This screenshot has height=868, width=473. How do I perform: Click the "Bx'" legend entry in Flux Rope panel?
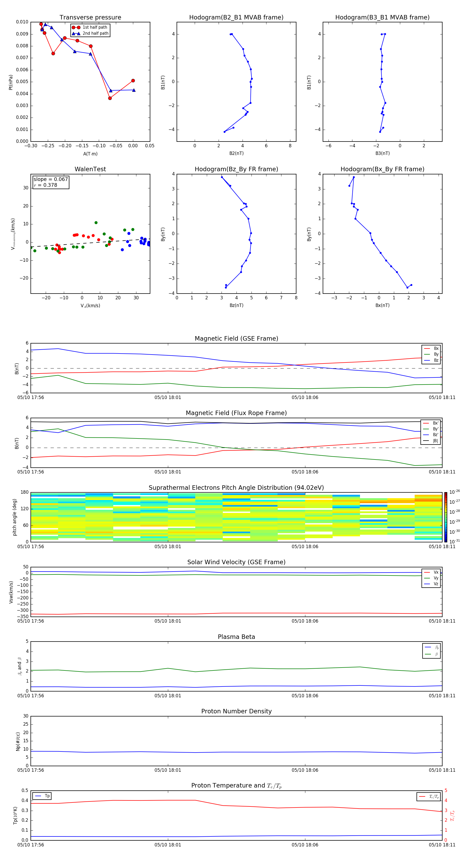coord(431,423)
